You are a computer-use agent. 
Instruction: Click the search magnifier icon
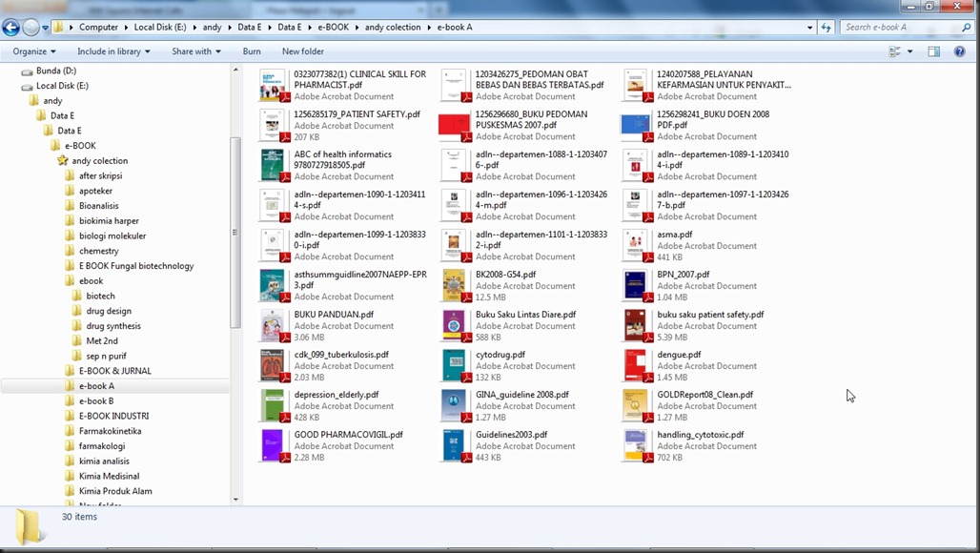pyautogui.click(x=967, y=28)
